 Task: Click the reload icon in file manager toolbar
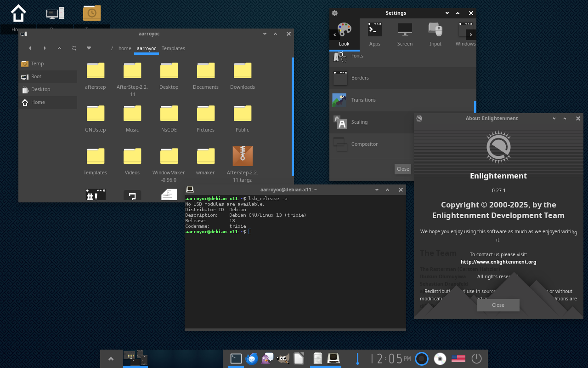tap(74, 48)
